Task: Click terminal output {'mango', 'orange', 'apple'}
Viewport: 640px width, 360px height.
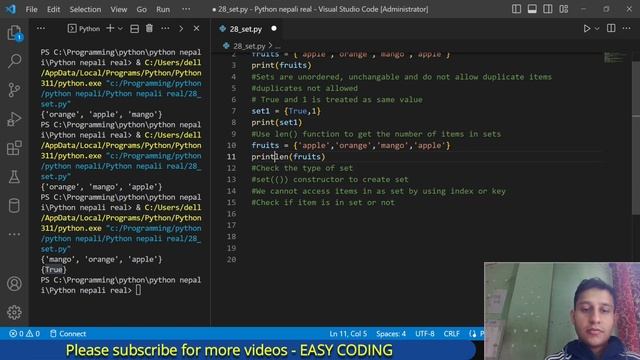Action: pos(101,259)
